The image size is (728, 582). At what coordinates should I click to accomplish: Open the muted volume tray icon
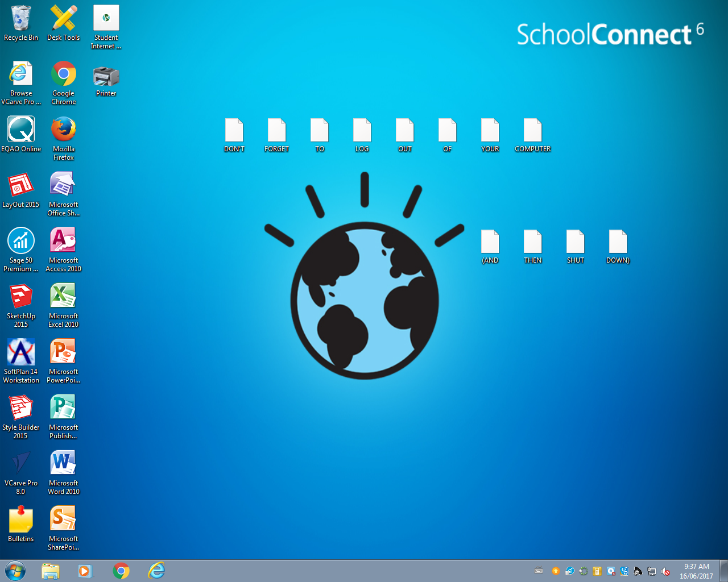[665, 571]
